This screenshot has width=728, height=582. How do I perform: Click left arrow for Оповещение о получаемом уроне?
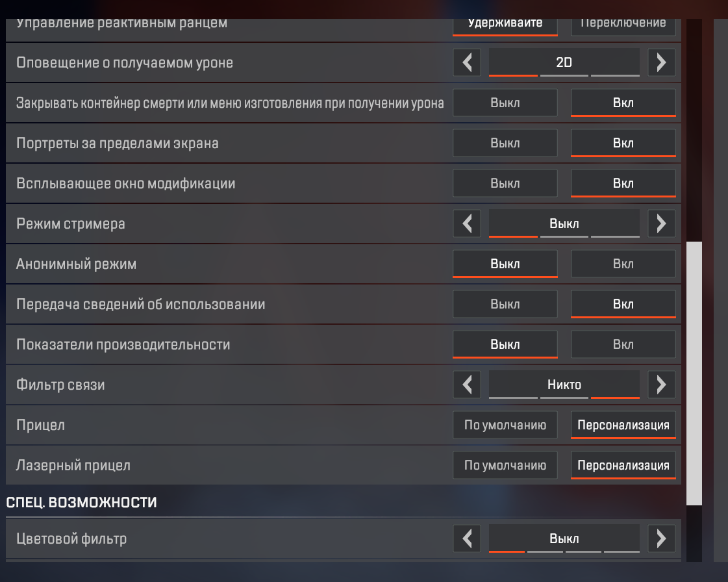point(467,63)
